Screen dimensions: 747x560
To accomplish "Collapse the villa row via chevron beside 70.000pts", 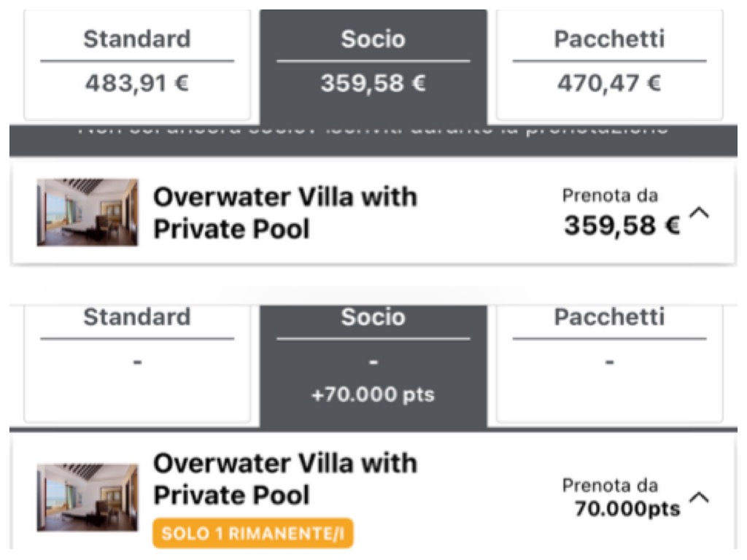I will click(700, 497).
